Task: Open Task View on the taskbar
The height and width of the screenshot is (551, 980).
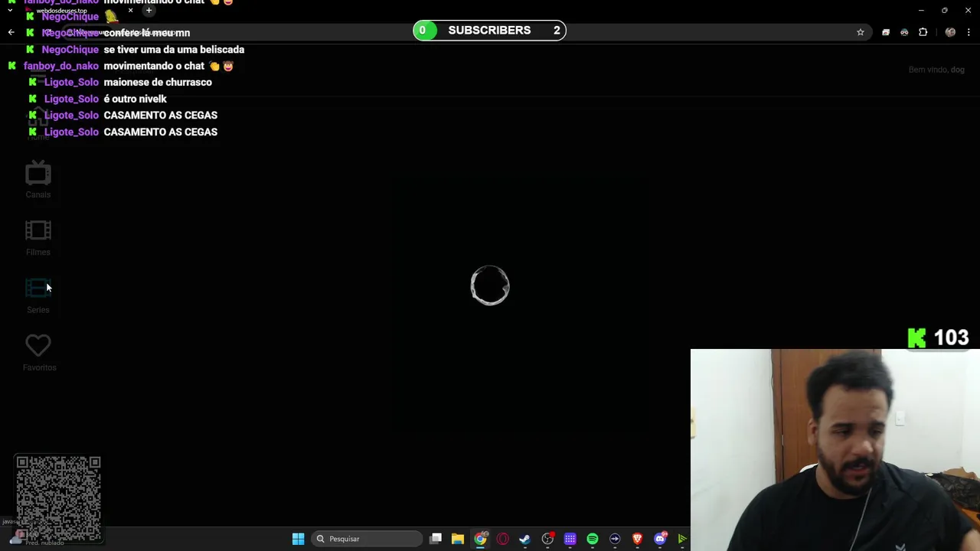Action: [436, 539]
